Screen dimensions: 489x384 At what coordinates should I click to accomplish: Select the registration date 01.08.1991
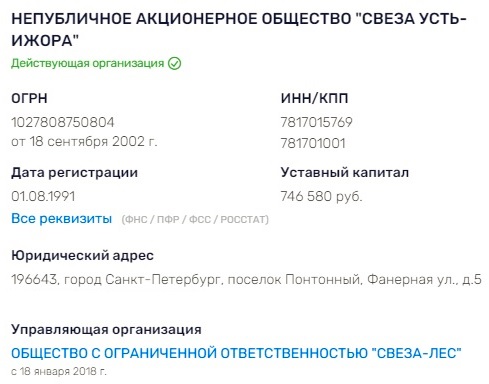click(43, 196)
